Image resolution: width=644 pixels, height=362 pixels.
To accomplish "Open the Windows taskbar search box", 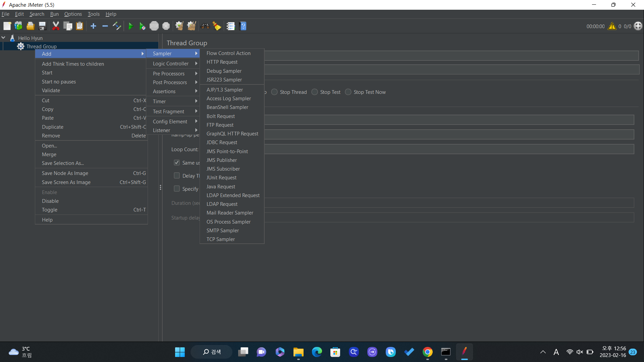I will coord(212,352).
